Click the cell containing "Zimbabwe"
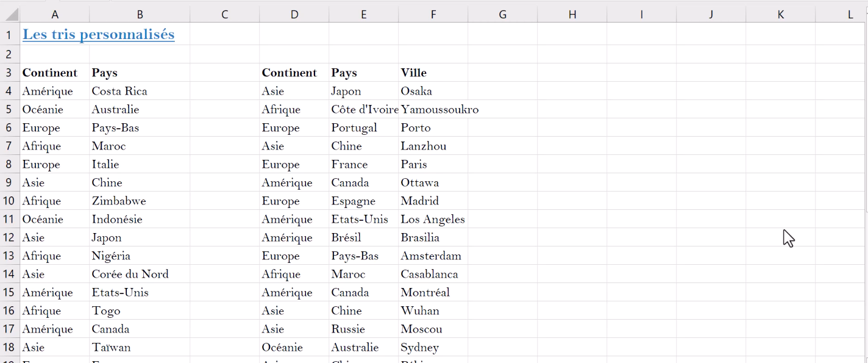This screenshot has height=363, width=868. click(119, 201)
